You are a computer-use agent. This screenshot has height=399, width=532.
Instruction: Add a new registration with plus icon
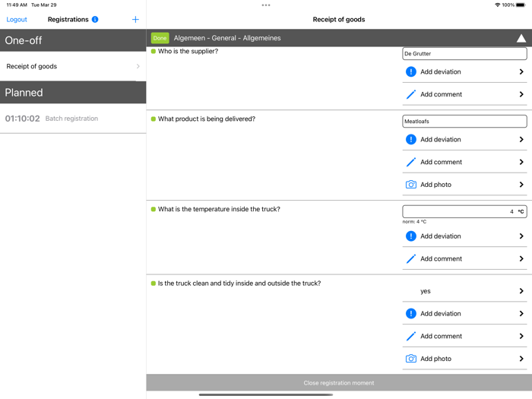tap(135, 19)
